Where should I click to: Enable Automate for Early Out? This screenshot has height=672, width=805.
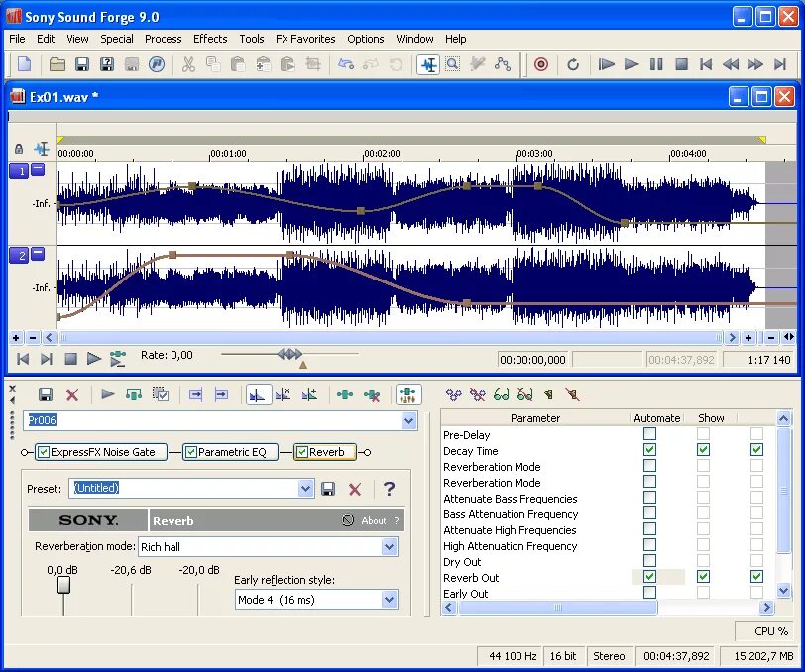click(x=650, y=593)
